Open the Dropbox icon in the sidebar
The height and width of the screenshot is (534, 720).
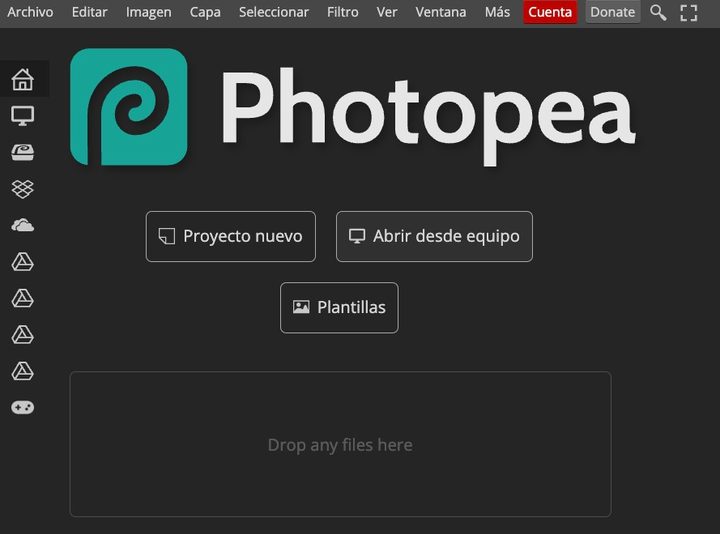coord(22,188)
